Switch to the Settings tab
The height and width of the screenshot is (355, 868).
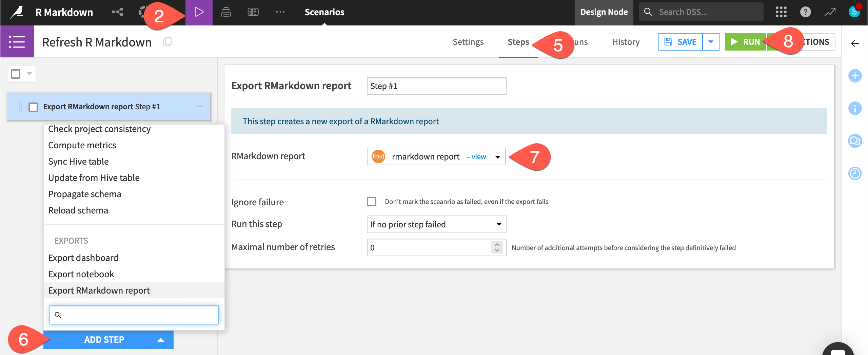tap(468, 42)
